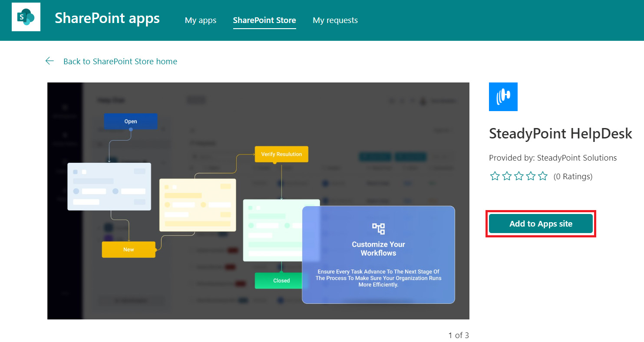Screen dimensions: 644x342
Task: Click the second rating star
Action: [x=507, y=176]
